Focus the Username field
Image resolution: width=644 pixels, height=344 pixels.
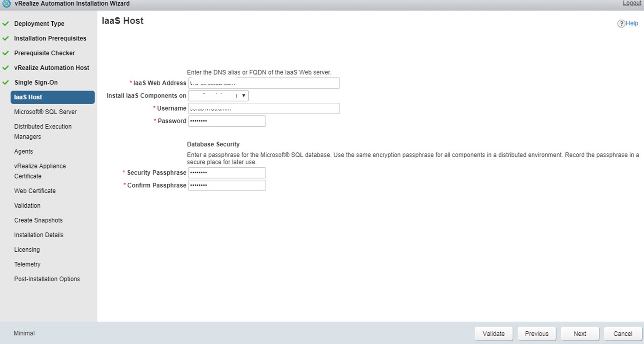click(x=264, y=108)
